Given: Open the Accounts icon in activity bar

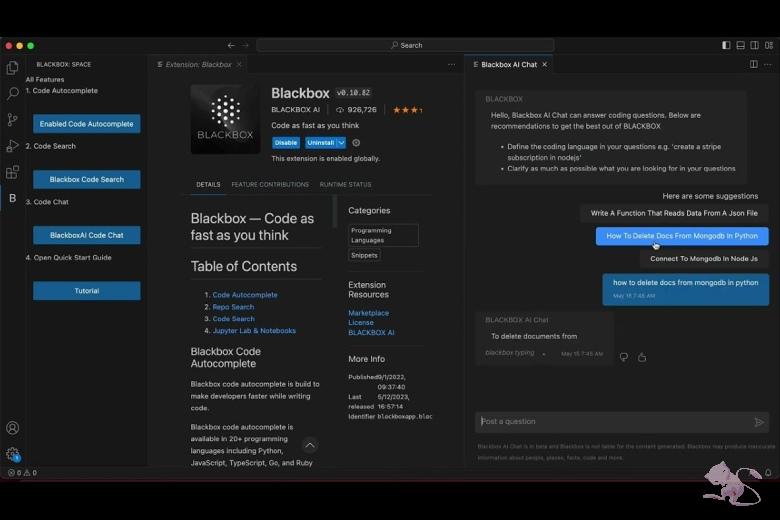Looking at the screenshot, I should [12, 428].
